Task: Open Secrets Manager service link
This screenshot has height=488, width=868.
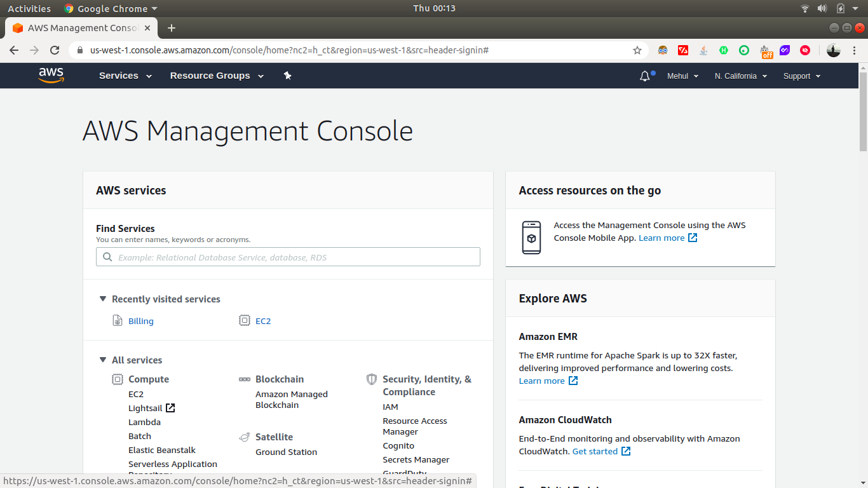Action: point(416,459)
